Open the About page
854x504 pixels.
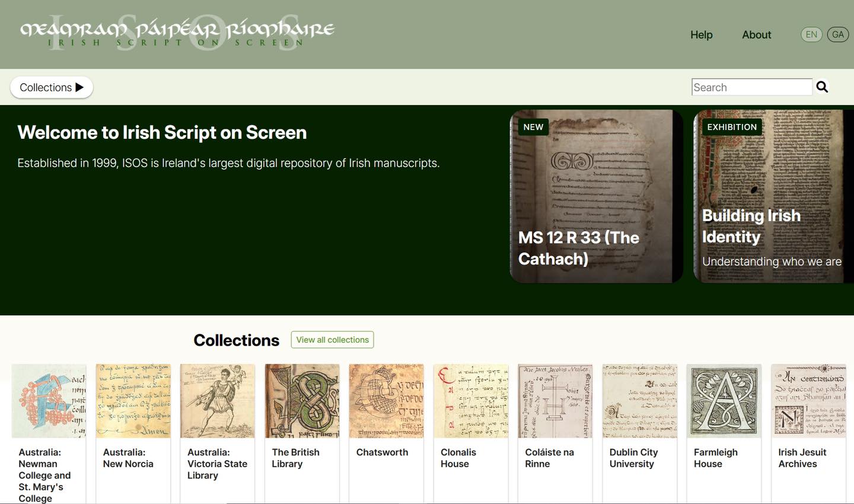point(757,35)
